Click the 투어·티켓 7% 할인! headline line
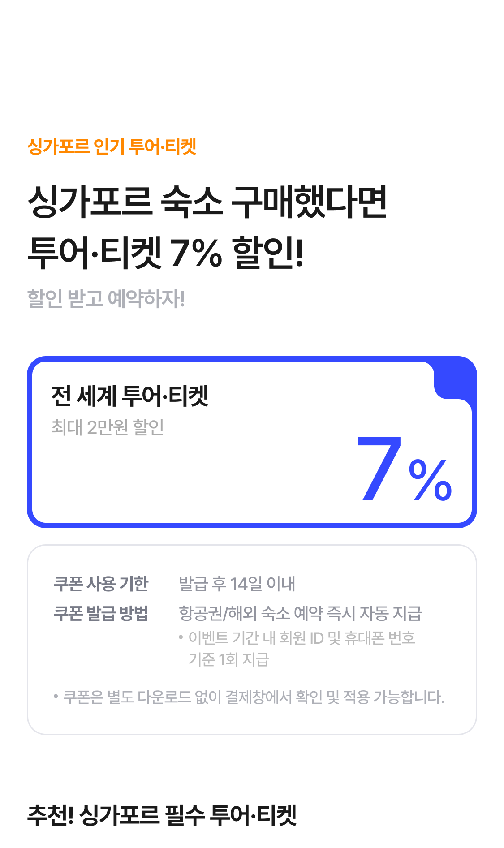 coord(166,252)
